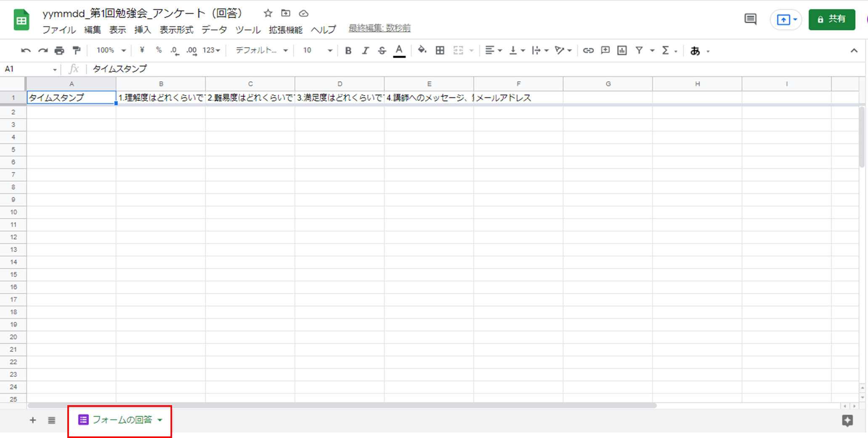Collapse the toolbar with the chevron

point(854,50)
